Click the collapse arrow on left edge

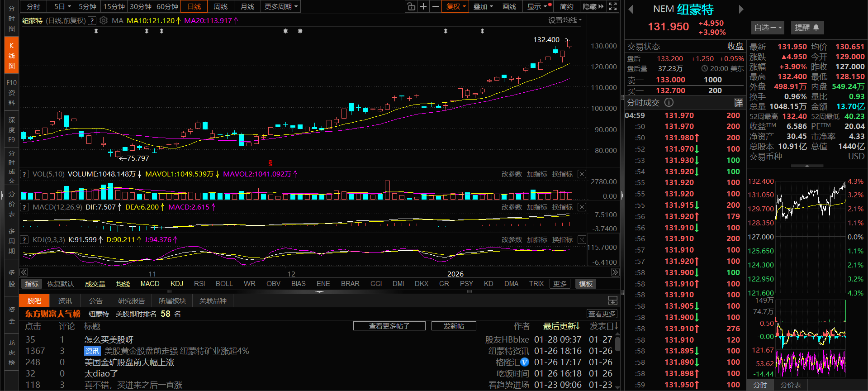click(x=2, y=195)
